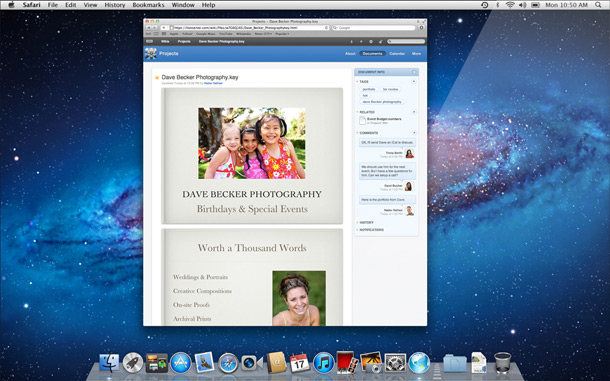The image size is (610, 381).
Task: Add a new comment with plus icon
Action: tap(414, 133)
